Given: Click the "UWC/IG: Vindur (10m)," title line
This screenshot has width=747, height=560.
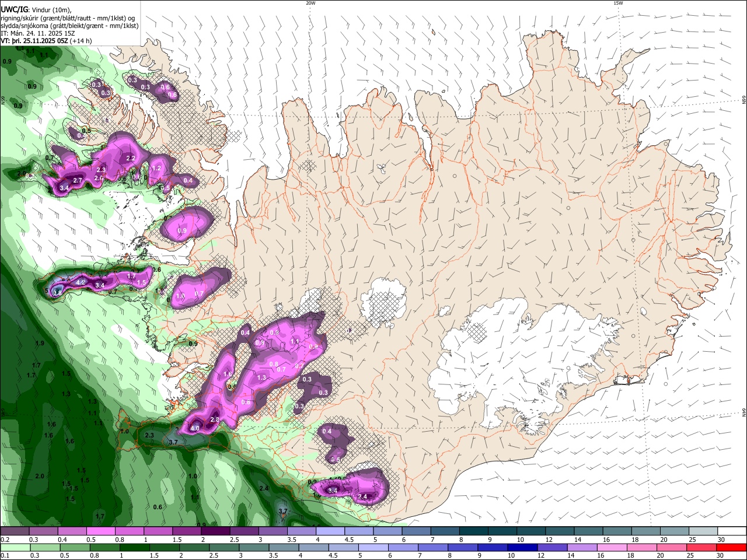Looking at the screenshot, I should coord(36,9).
